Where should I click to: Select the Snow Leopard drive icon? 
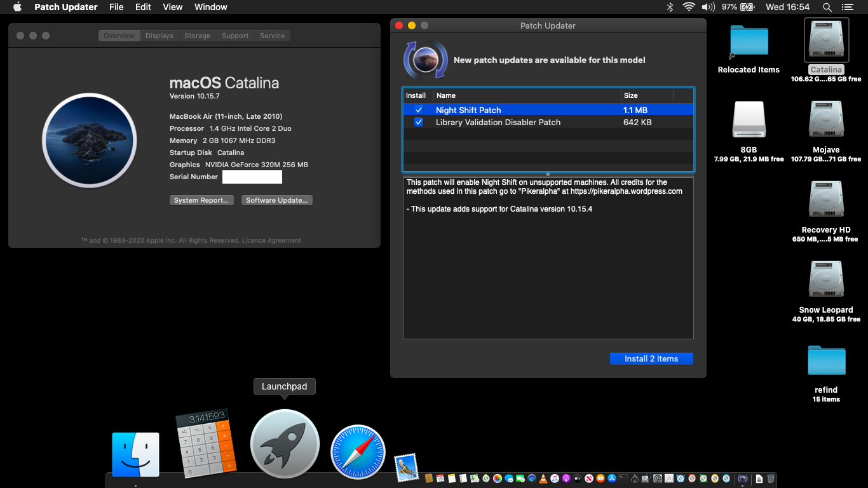coord(826,279)
